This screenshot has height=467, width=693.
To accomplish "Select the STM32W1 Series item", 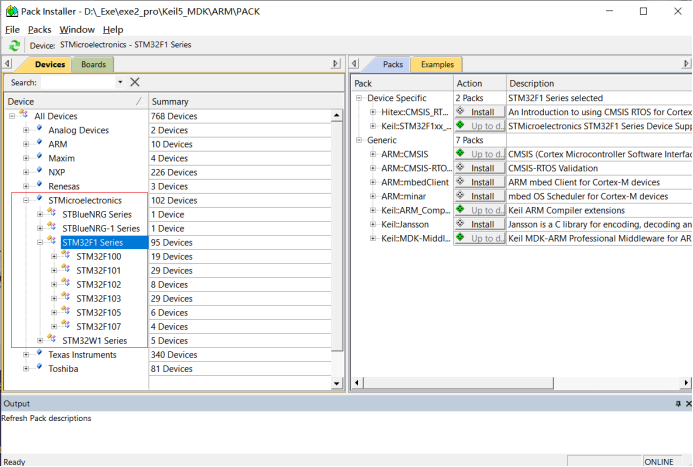I will [95, 341].
